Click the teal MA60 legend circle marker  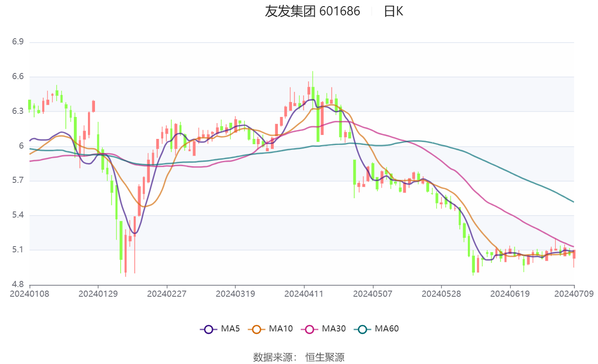tap(362, 329)
